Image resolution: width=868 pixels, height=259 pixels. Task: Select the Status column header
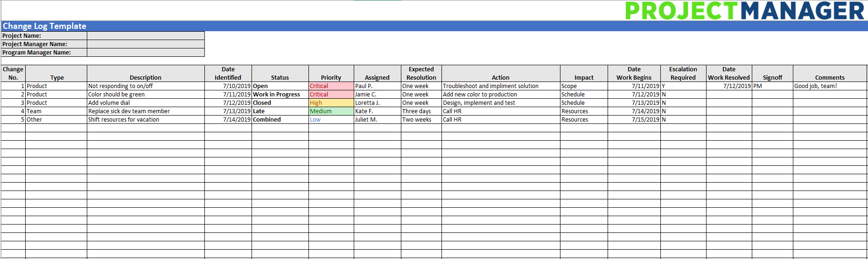point(280,74)
